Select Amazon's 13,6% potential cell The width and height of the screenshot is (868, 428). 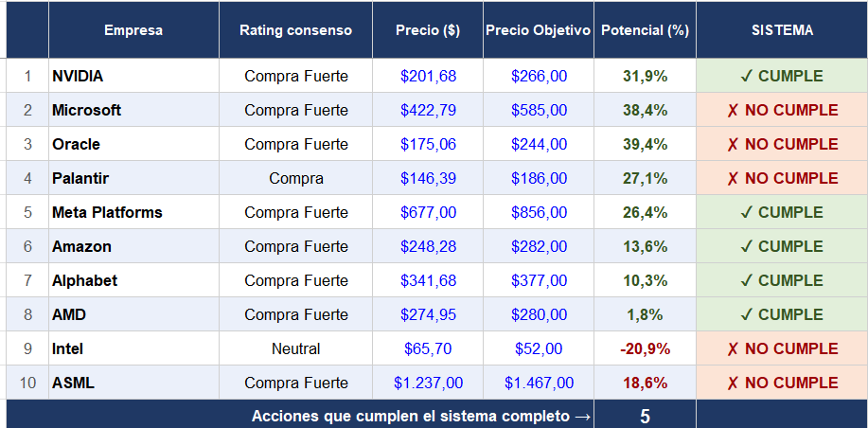pyautogui.click(x=645, y=246)
